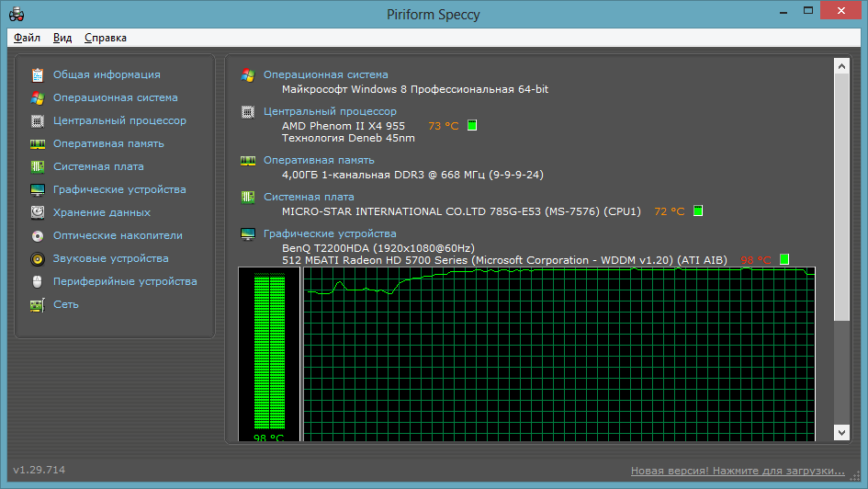Click the Speccy app icon in title bar
868x489 pixels.
[17, 14]
